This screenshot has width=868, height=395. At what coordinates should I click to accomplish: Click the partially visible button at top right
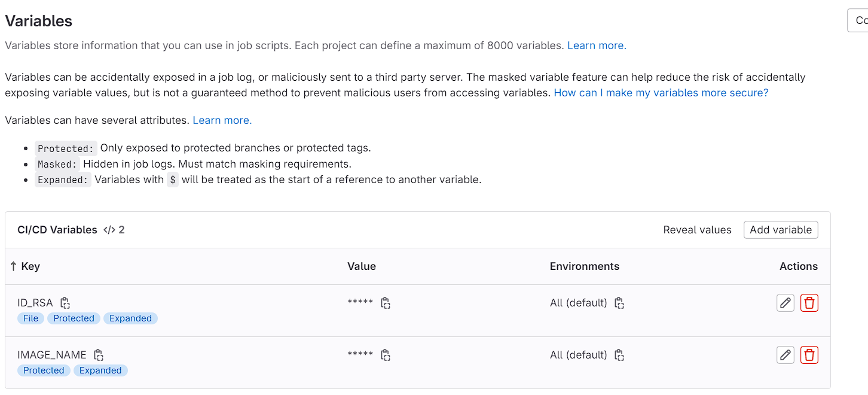point(858,20)
